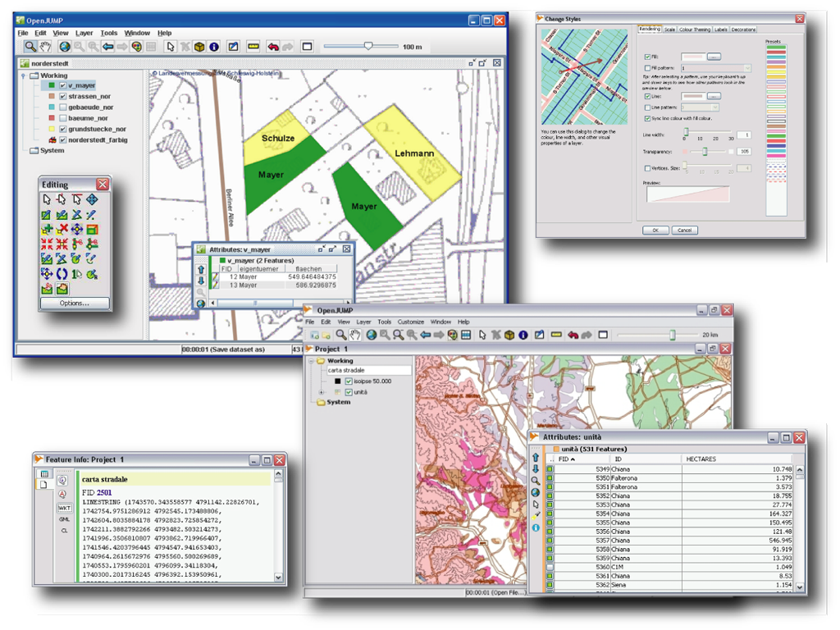Click the close X on Editing toolbox
The width and height of the screenshot is (840, 630).
[x=103, y=185]
